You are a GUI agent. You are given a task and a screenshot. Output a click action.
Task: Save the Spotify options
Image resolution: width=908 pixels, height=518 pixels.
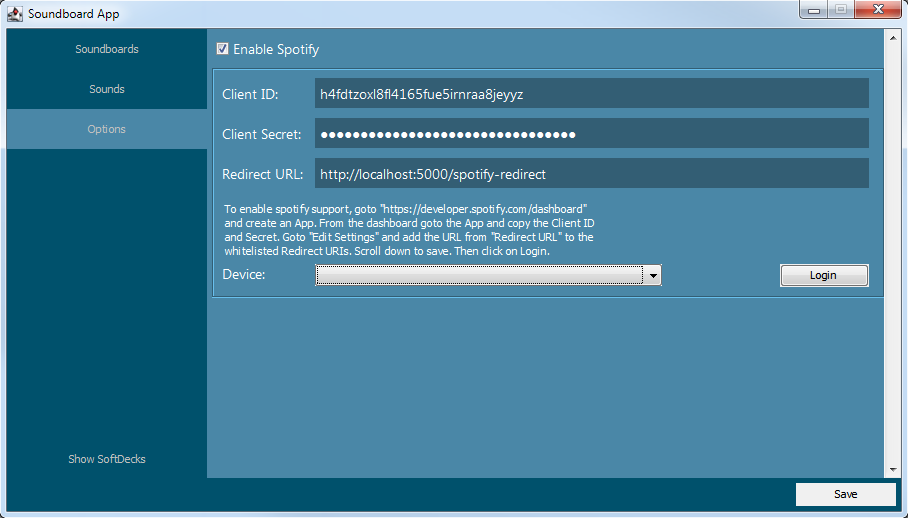[845, 494]
